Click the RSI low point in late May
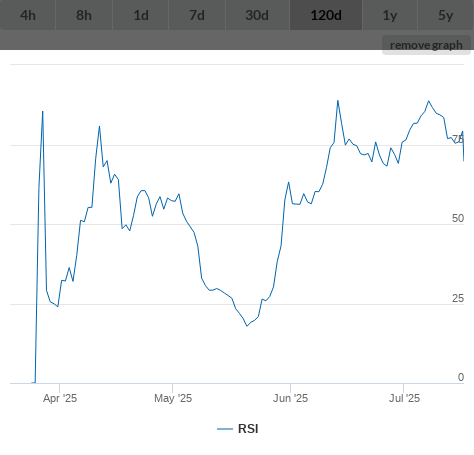 [247, 326]
